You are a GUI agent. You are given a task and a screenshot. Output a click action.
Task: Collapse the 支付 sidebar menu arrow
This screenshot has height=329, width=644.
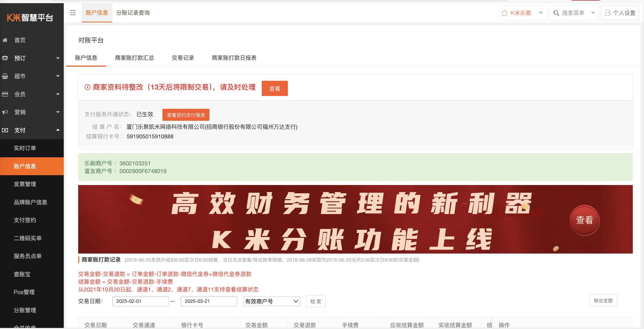58,130
